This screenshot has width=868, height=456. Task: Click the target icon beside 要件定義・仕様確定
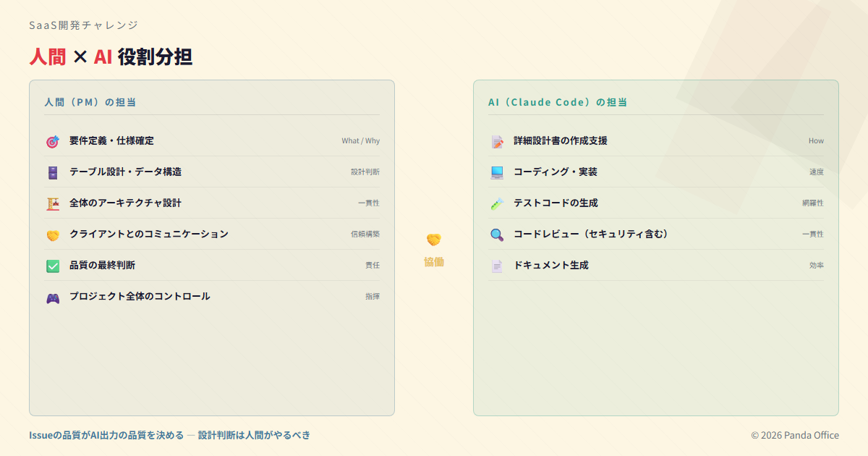[x=53, y=142]
